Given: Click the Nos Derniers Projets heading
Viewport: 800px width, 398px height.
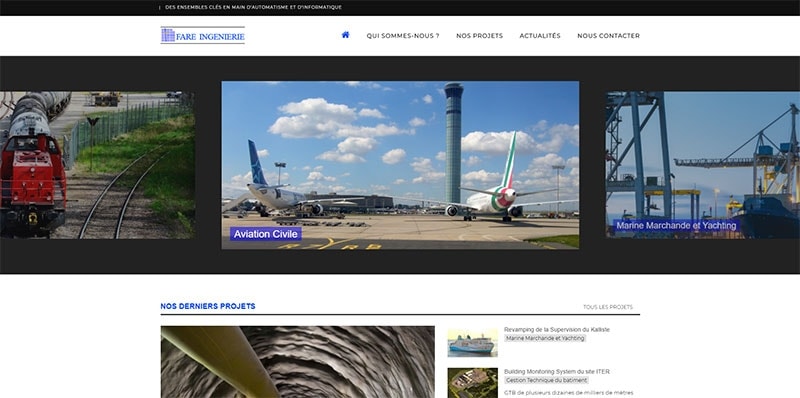Looking at the screenshot, I should point(208,306).
